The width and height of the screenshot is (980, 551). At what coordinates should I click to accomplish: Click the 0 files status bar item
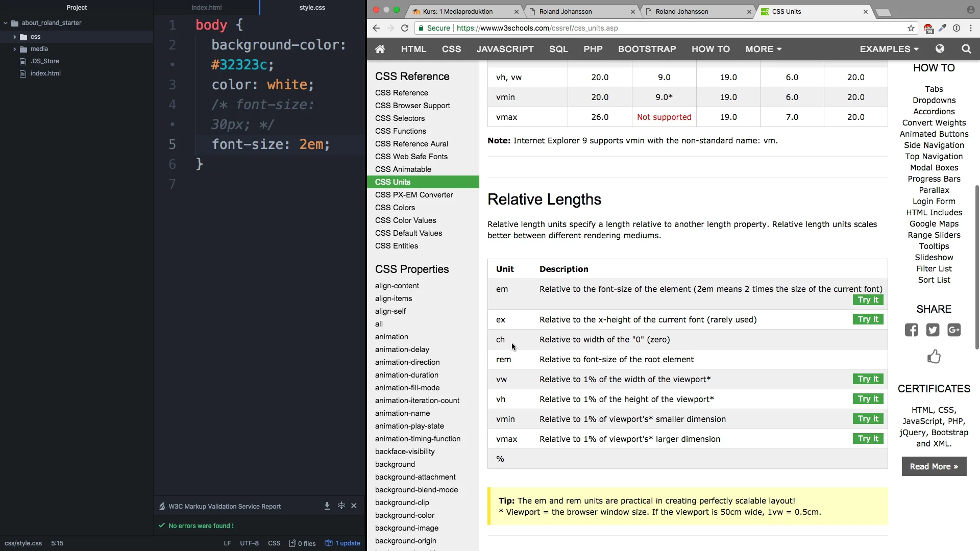coord(303,543)
